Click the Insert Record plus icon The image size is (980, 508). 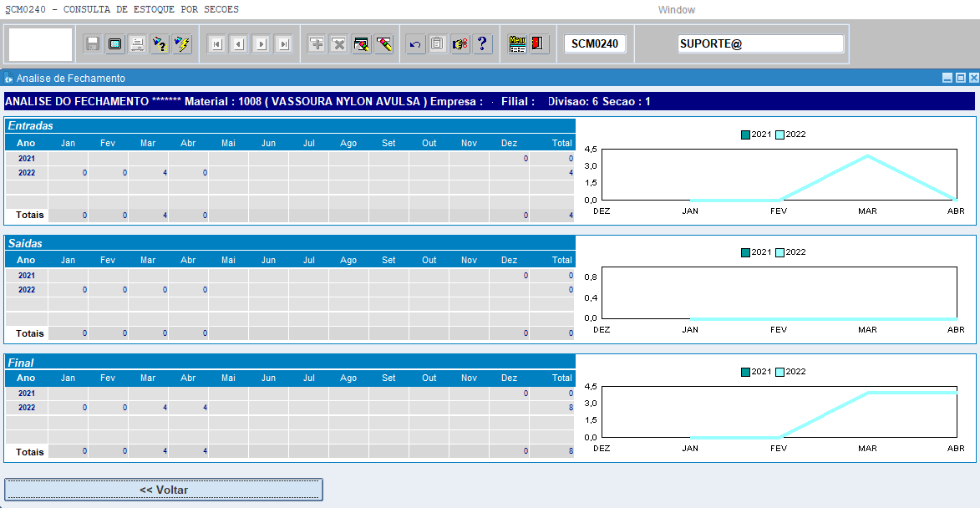[317, 43]
